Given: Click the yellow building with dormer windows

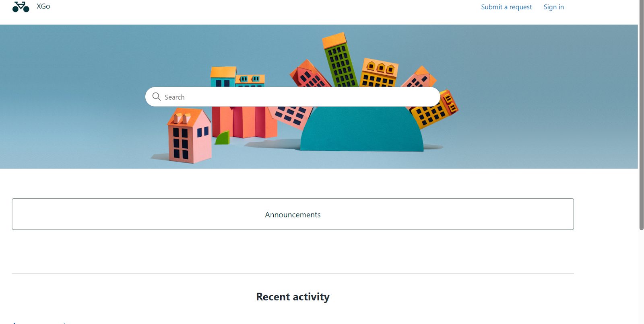Looking at the screenshot, I should pos(379,72).
